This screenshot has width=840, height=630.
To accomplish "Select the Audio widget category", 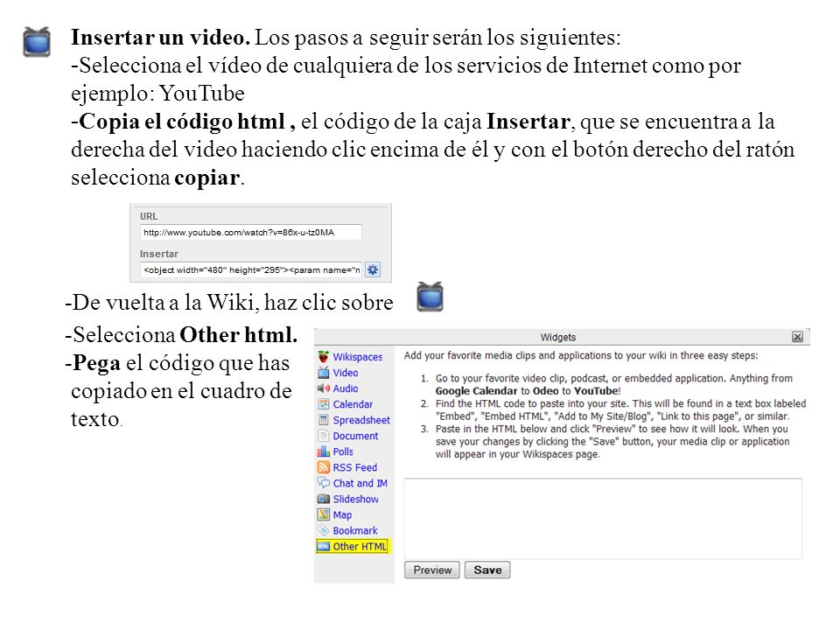I will [346, 388].
